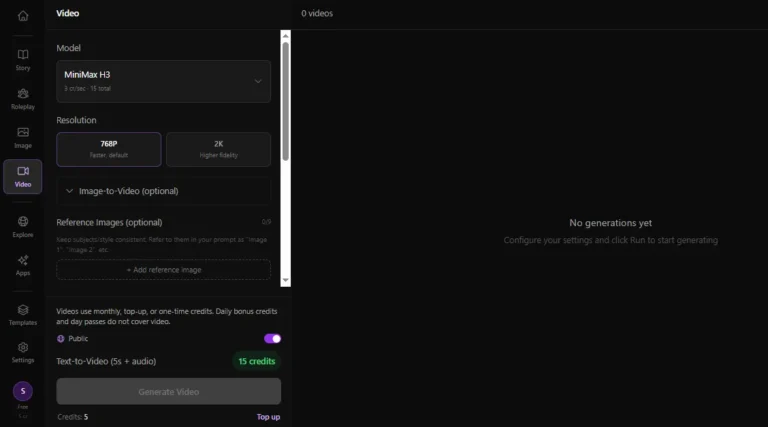The width and height of the screenshot is (768, 427).
Task: Click the Video panel title
Action: click(x=68, y=13)
